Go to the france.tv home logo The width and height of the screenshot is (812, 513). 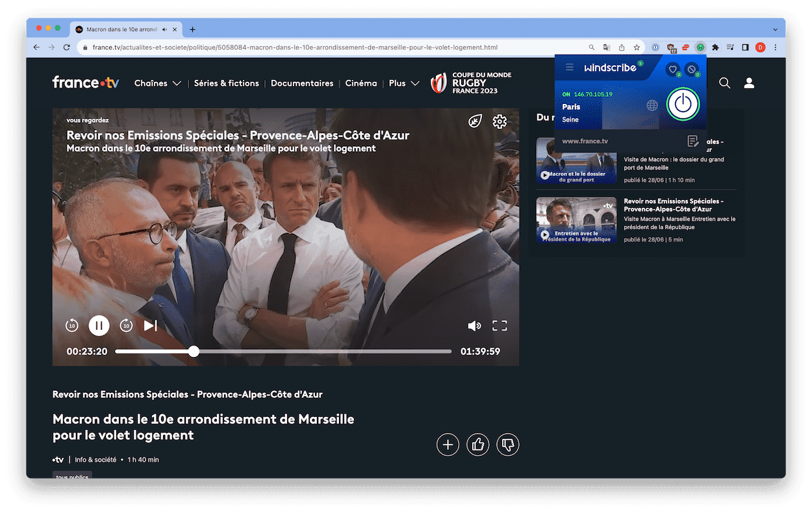click(x=86, y=82)
